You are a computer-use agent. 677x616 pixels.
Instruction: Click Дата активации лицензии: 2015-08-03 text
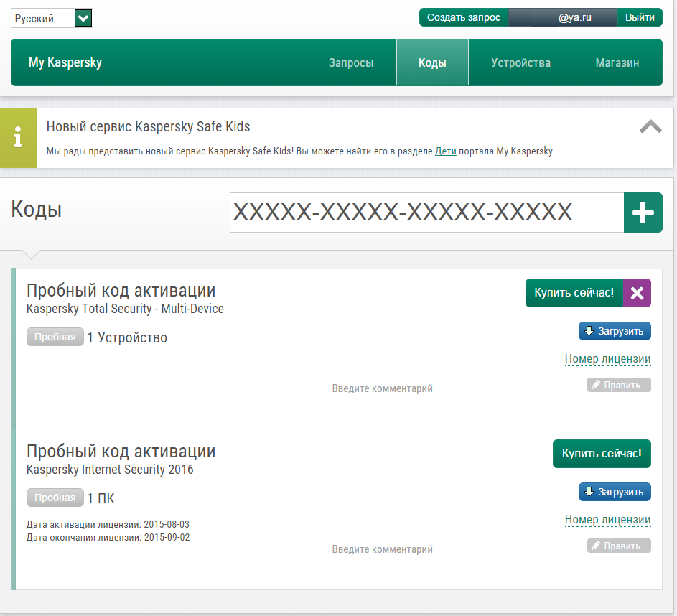point(108,525)
